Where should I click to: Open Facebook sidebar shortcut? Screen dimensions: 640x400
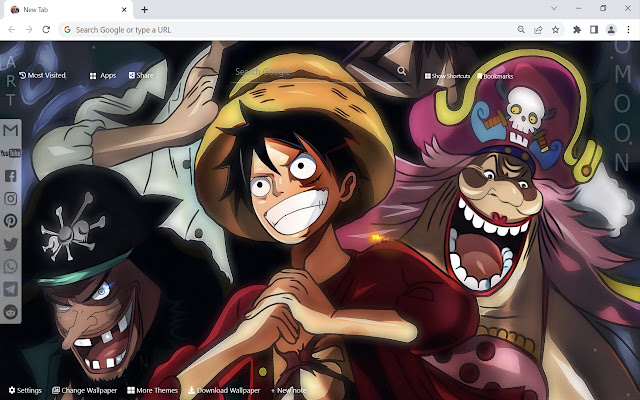(x=11, y=176)
